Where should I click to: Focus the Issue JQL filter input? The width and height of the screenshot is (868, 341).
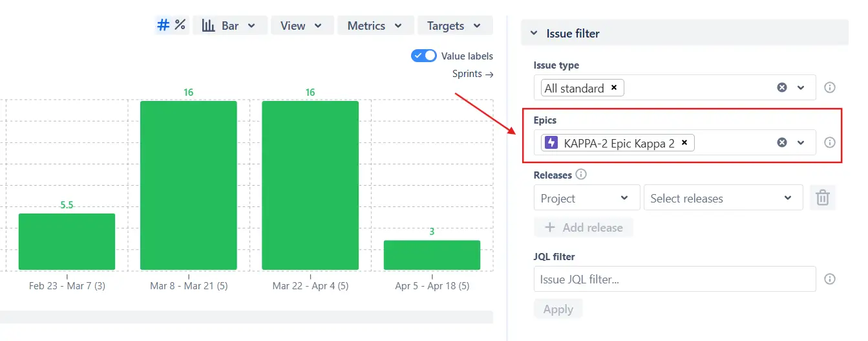[675, 279]
